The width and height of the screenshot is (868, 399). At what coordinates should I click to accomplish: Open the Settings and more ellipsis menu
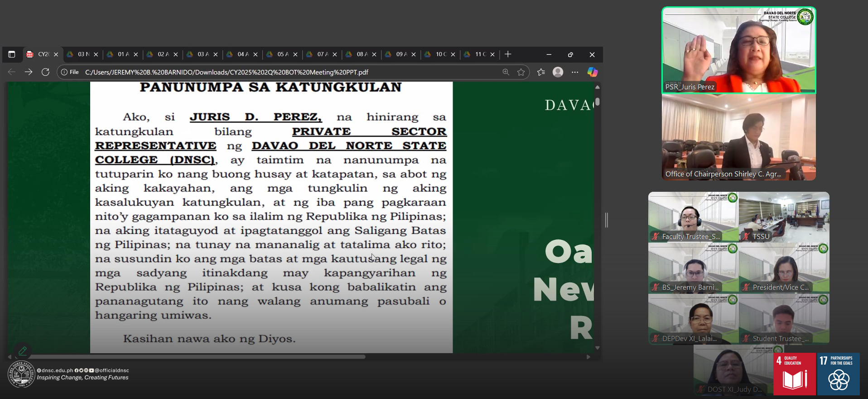tap(575, 72)
